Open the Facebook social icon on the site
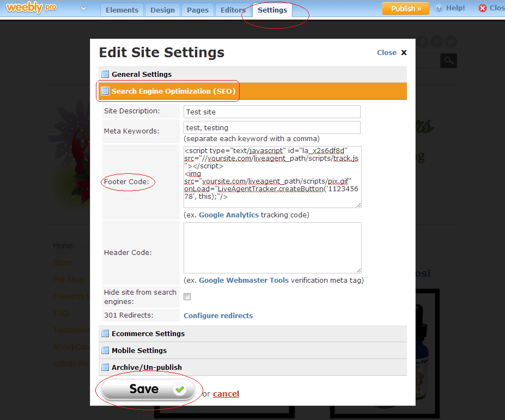This screenshot has height=420, width=505. [422, 41]
